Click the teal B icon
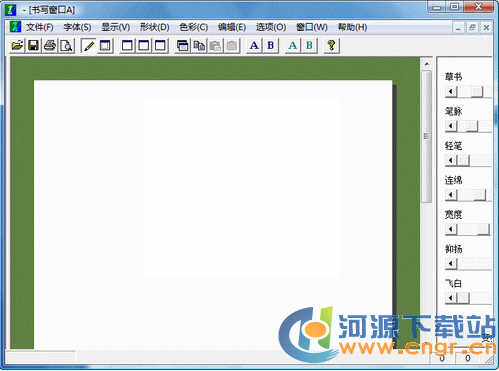This screenshot has height=371, width=499. click(x=309, y=45)
